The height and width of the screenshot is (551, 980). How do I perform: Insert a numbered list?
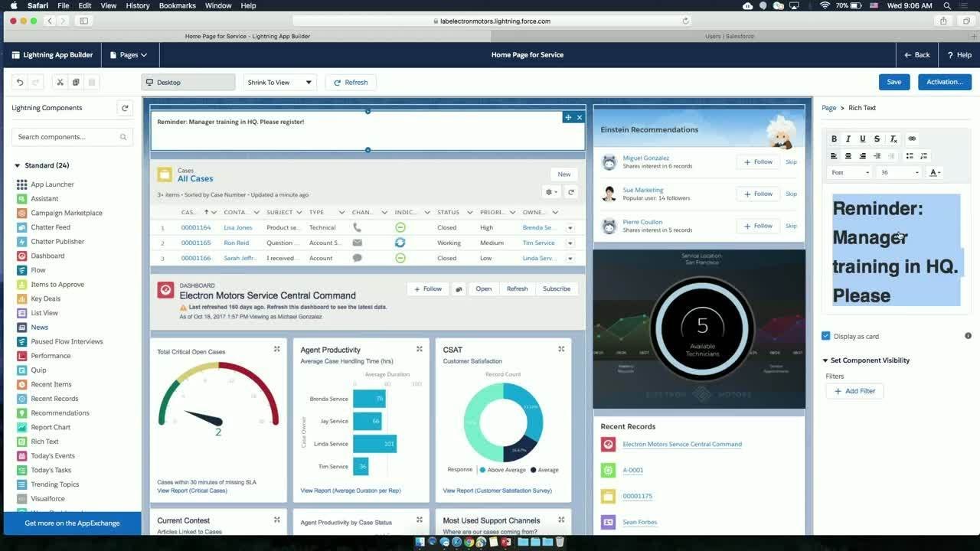click(x=924, y=155)
